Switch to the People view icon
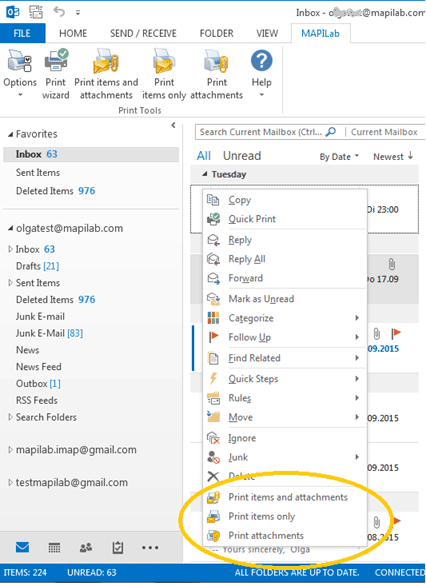Screen dimensions: 426x586 (x=86, y=548)
